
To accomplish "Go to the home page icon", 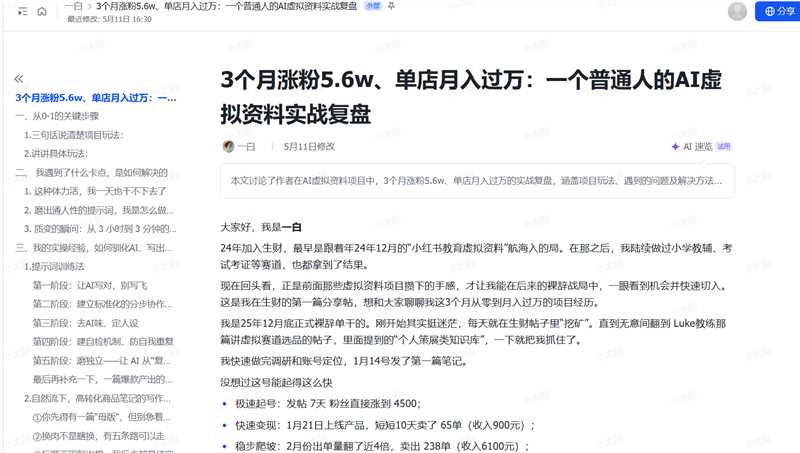I will [x=42, y=11].
